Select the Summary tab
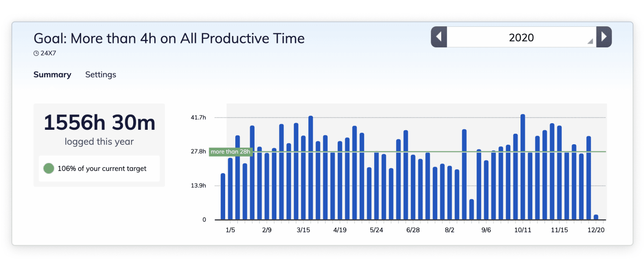Image resolution: width=644 pixels, height=267 pixels. (52, 75)
